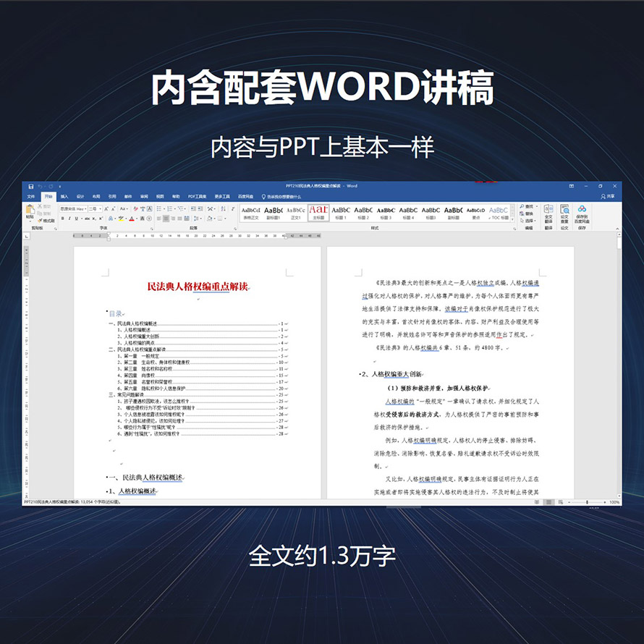Click the zoom slider in status bar

click(587, 502)
